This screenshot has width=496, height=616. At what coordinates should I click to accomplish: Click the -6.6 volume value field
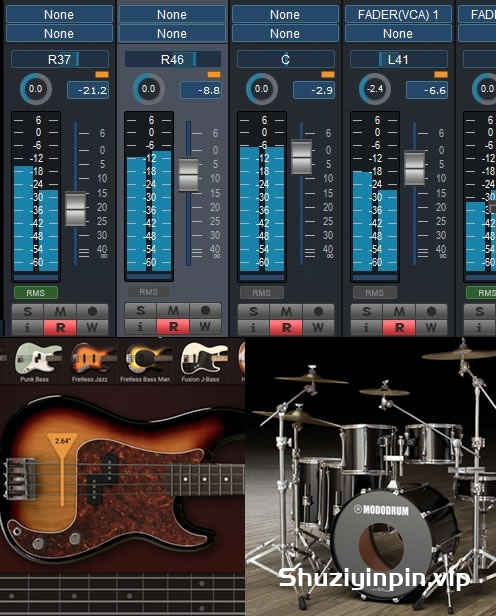[x=427, y=90]
